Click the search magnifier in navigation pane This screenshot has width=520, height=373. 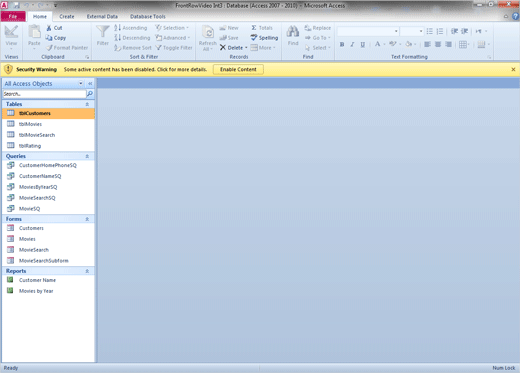click(x=90, y=94)
